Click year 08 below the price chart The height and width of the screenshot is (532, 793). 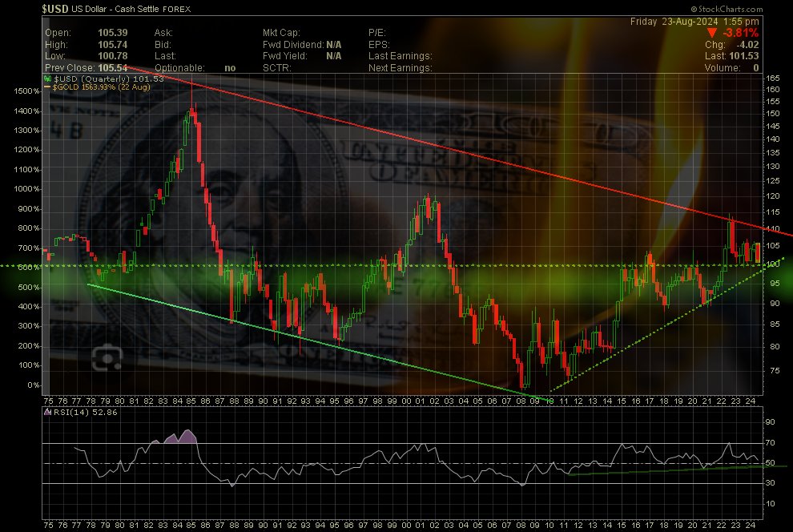tap(521, 401)
